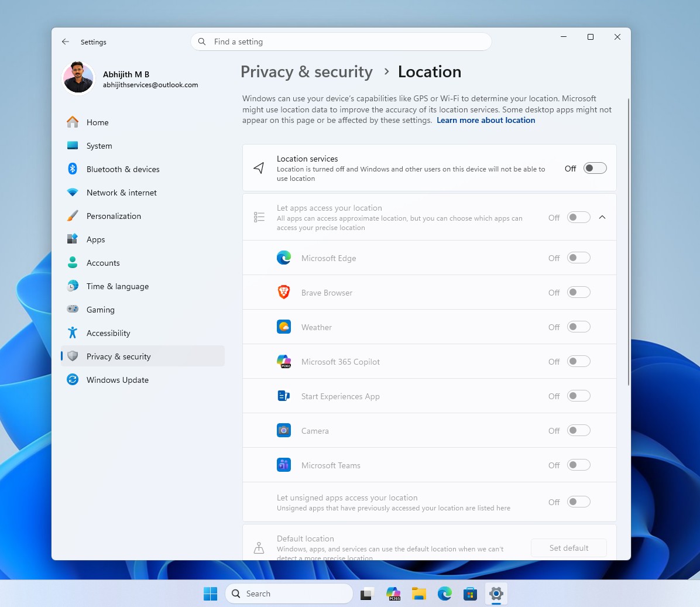Open Task View from the taskbar
The image size is (700, 607).
pyautogui.click(x=367, y=594)
